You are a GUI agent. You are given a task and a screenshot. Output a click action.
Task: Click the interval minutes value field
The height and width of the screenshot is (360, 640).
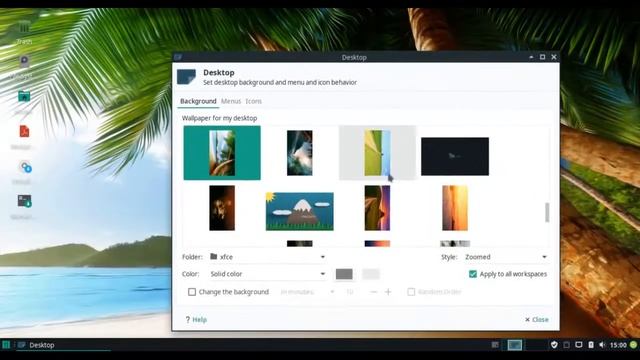[x=353, y=292]
